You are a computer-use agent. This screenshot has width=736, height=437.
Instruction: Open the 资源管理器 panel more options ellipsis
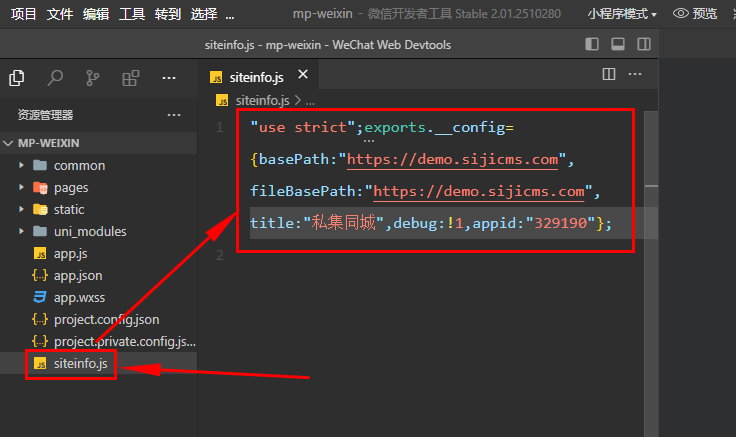tap(174, 115)
